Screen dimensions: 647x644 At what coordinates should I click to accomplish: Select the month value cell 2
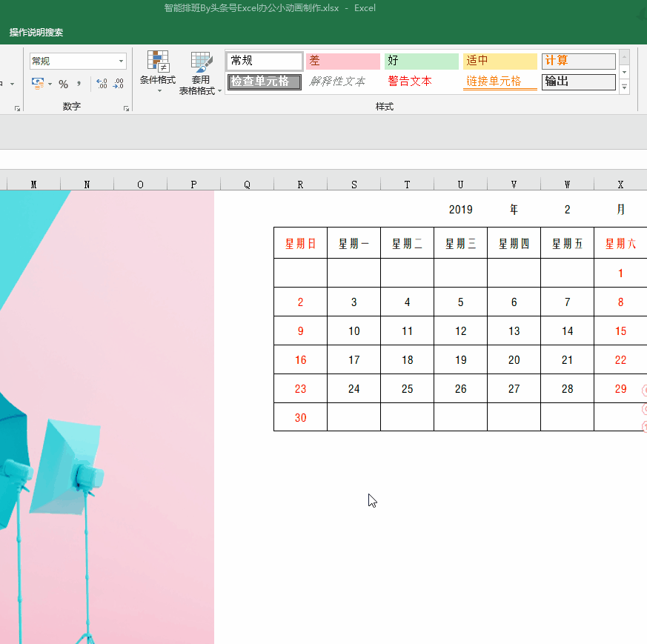[x=568, y=210]
